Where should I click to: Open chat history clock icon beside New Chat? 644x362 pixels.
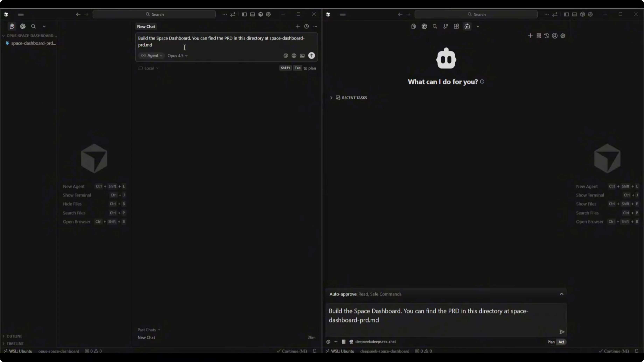(306, 26)
